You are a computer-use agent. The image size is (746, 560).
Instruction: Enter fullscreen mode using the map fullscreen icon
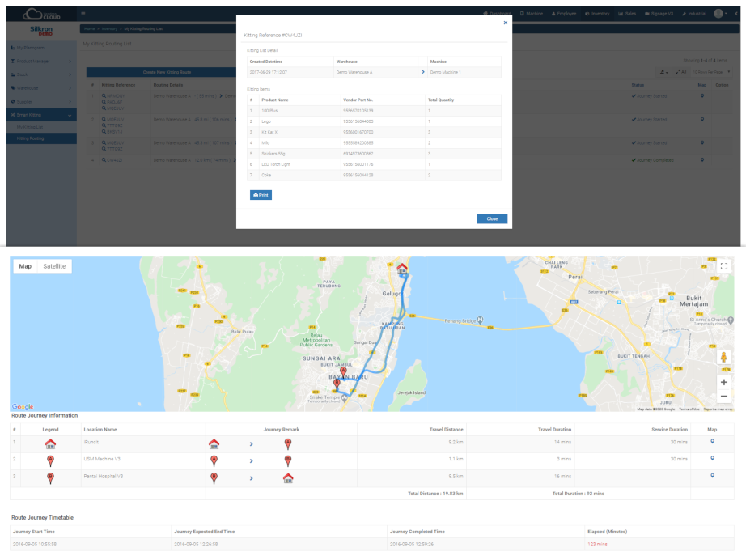point(723,266)
